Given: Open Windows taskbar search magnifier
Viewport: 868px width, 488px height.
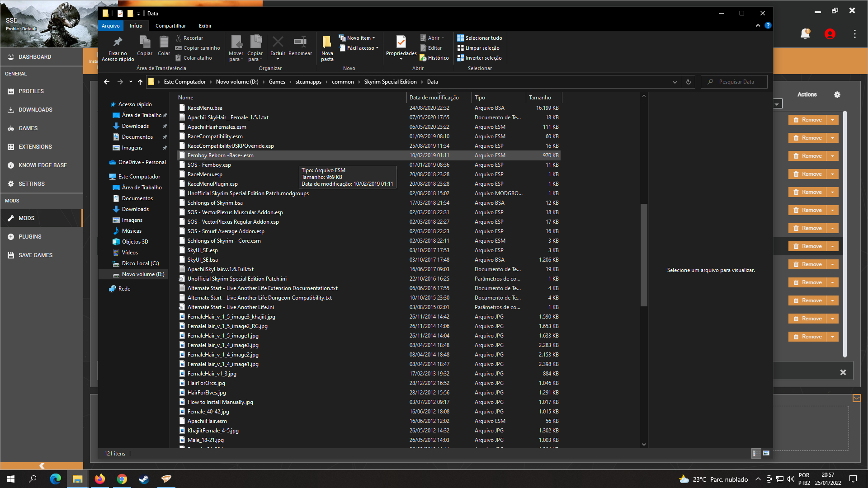Looking at the screenshot, I should 33,479.
